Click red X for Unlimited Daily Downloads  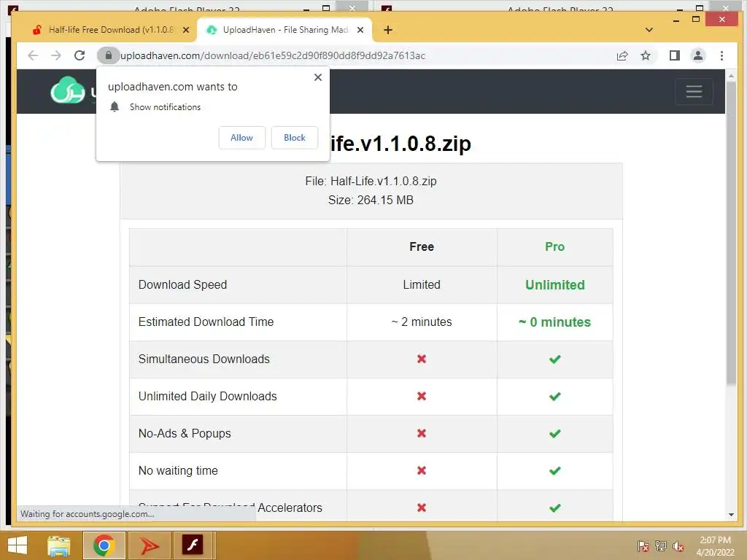tap(422, 396)
